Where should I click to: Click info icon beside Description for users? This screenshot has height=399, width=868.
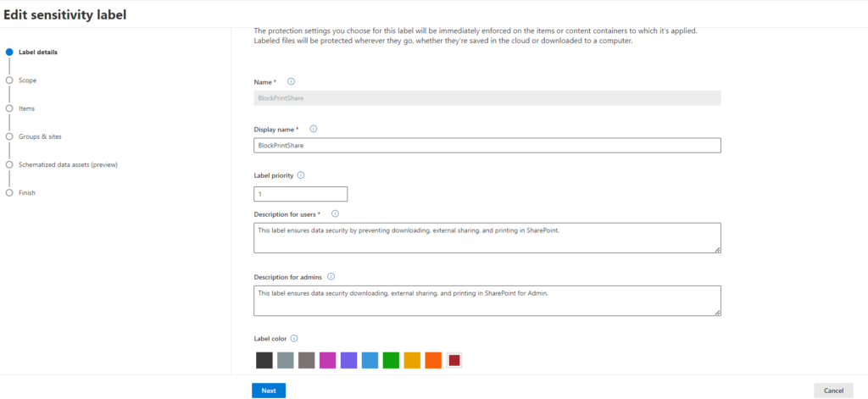[x=335, y=213]
